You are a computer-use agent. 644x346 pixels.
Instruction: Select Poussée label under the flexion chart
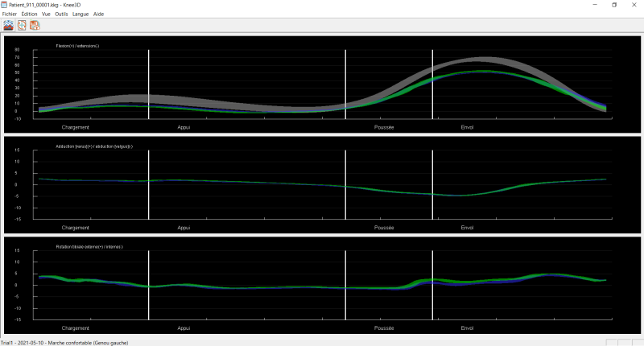(384, 127)
